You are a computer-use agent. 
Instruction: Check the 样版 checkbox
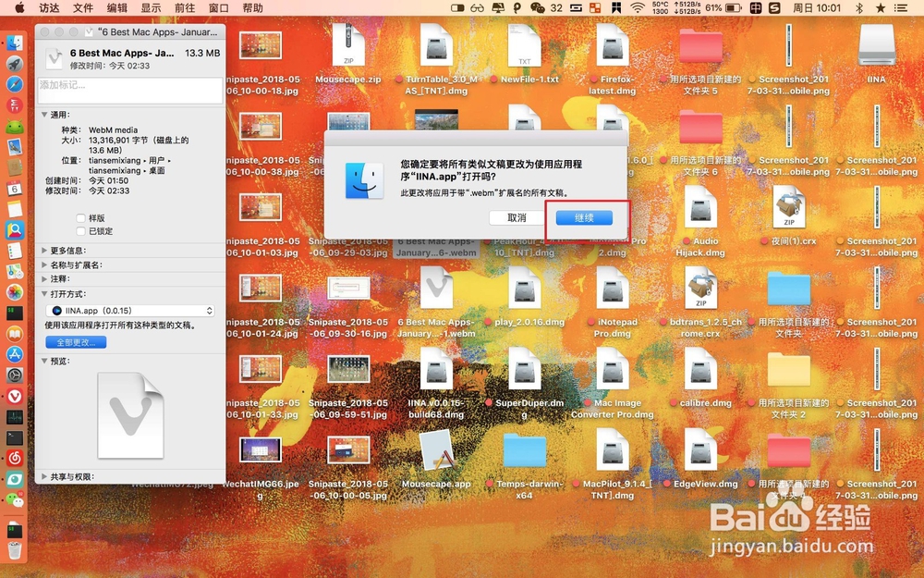80,218
